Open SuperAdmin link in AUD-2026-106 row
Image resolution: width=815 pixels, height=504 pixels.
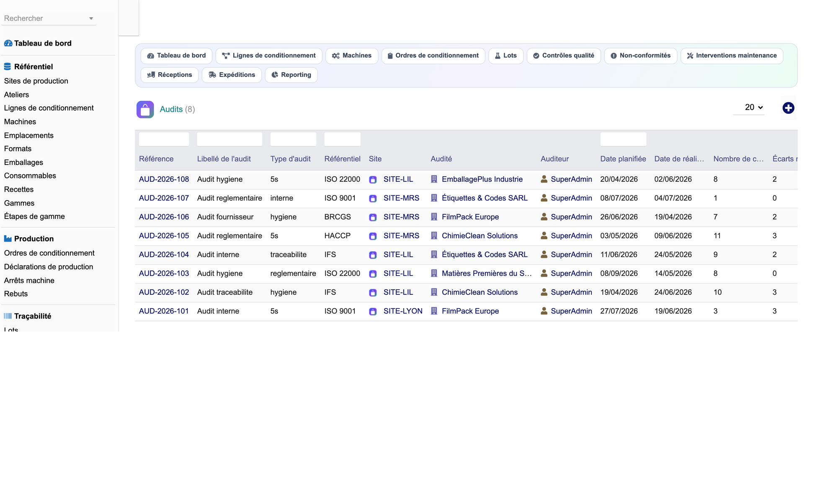tap(571, 217)
